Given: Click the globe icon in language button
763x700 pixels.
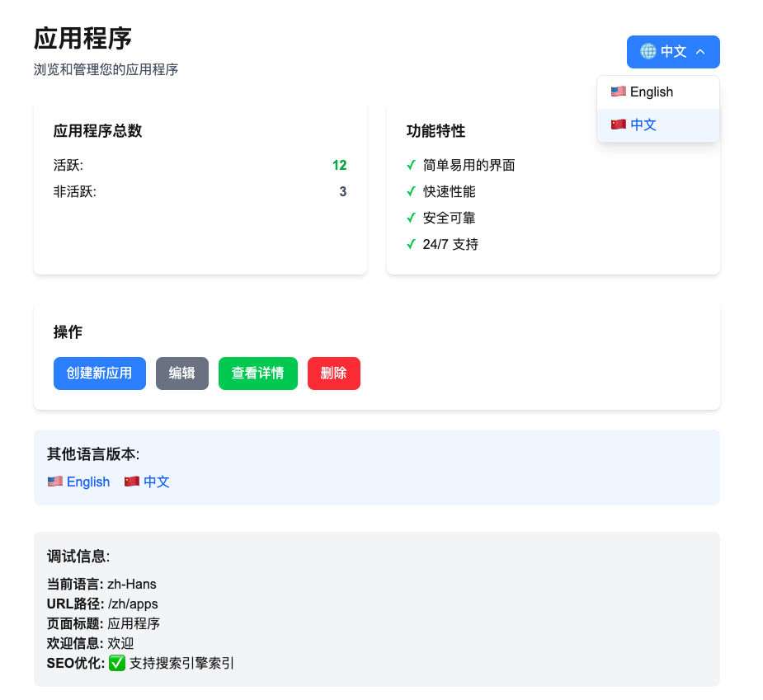Looking at the screenshot, I should [648, 51].
